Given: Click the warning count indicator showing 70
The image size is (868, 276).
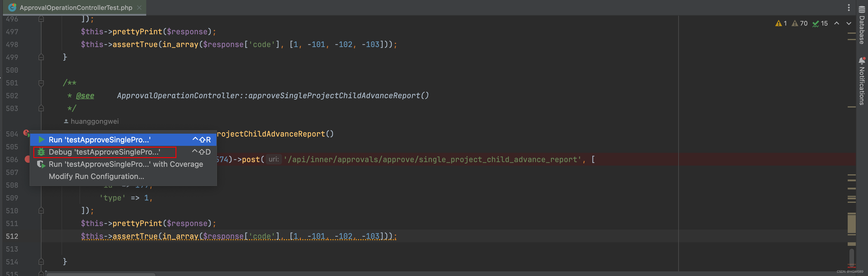Looking at the screenshot, I should [800, 23].
